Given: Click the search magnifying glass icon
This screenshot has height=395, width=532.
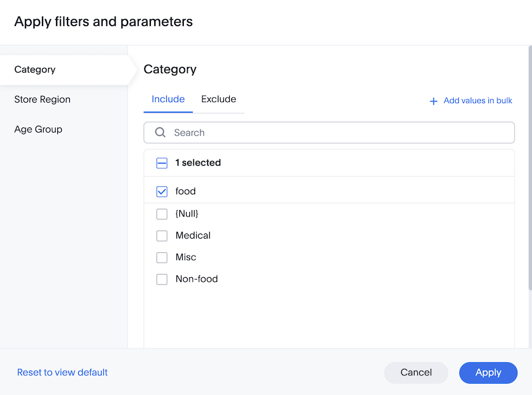Looking at the screenshot, I should [161, 132].
